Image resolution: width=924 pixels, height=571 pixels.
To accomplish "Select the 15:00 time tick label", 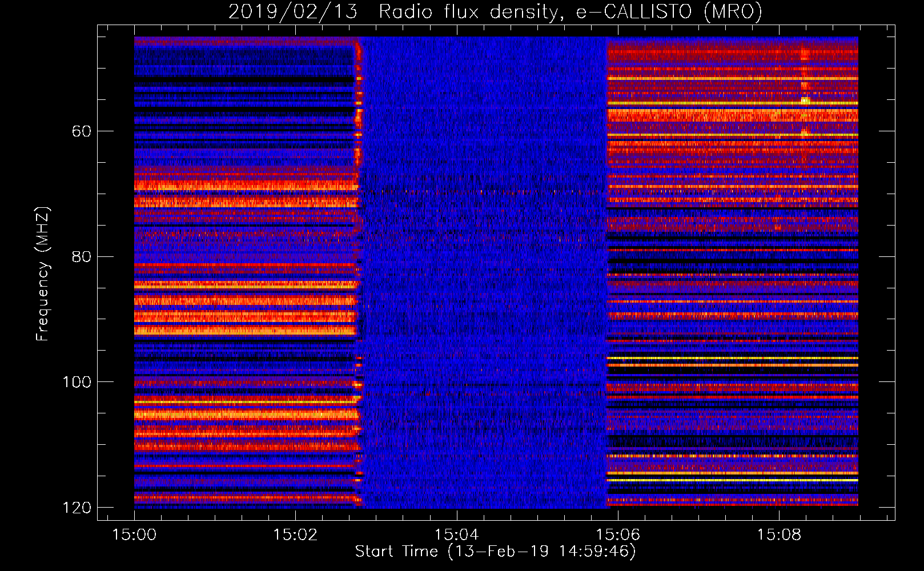I will point(134,535).
